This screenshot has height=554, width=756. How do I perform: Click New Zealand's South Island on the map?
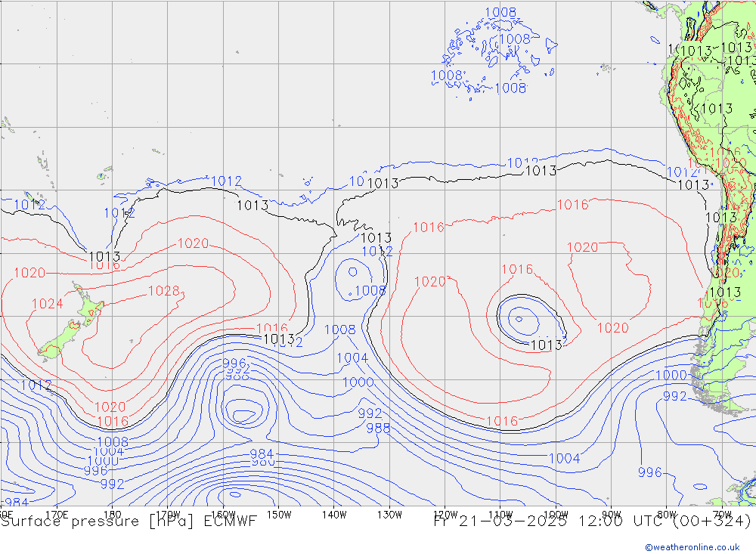60,340
